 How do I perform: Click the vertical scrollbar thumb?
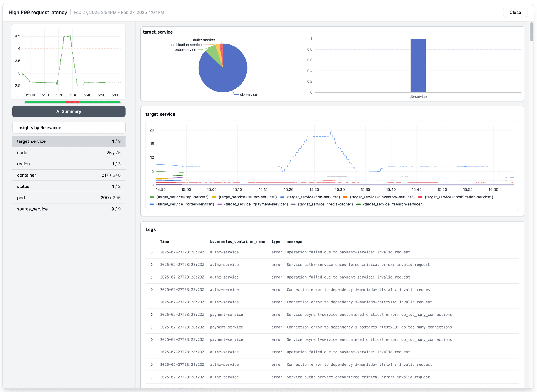531,32
